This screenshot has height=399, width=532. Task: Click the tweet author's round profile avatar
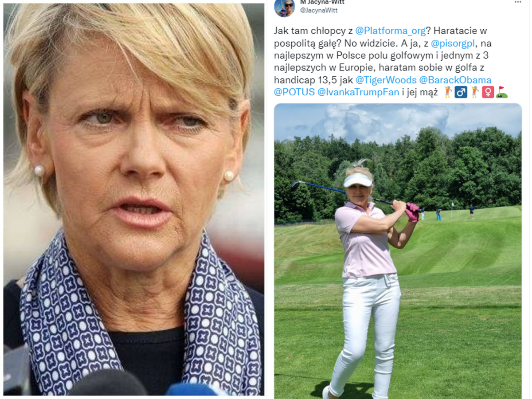[x=285, y=8]
